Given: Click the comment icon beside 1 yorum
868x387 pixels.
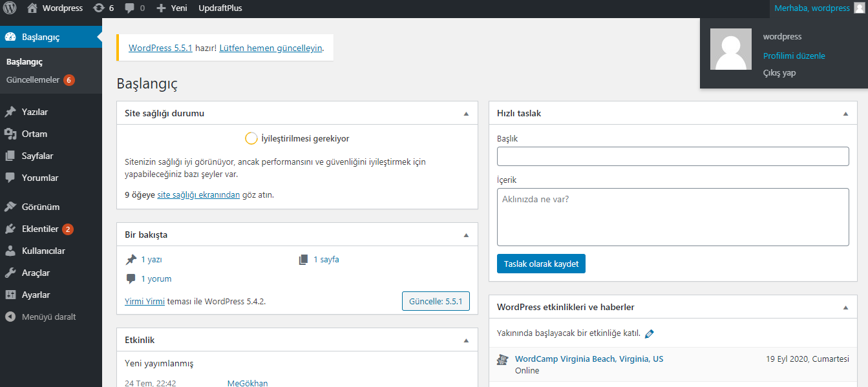Looking at the screenshot, I should (131, 279).
